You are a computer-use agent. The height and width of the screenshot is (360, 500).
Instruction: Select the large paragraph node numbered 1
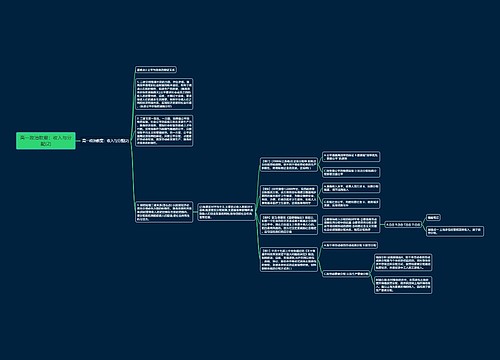164,94
